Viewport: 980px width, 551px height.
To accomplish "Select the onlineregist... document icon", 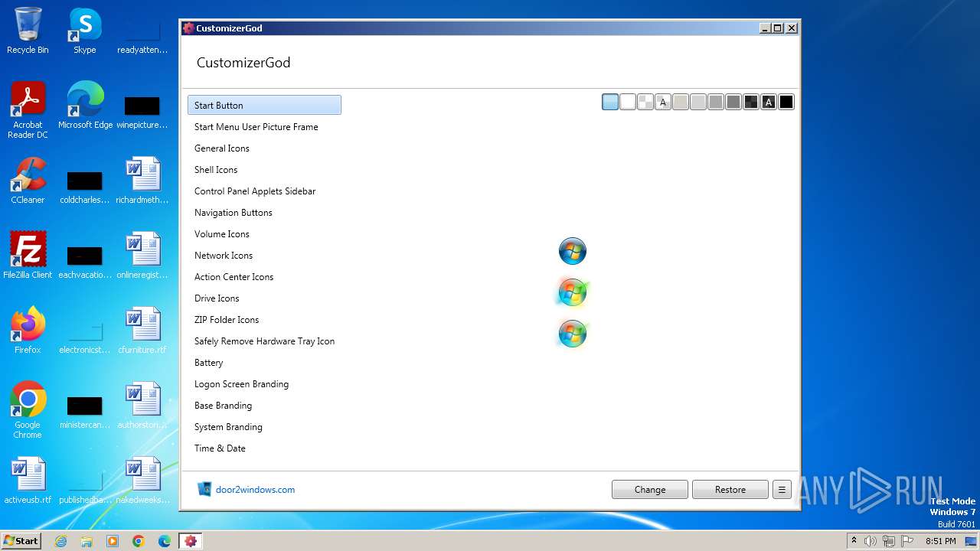I will coord(142,256).
